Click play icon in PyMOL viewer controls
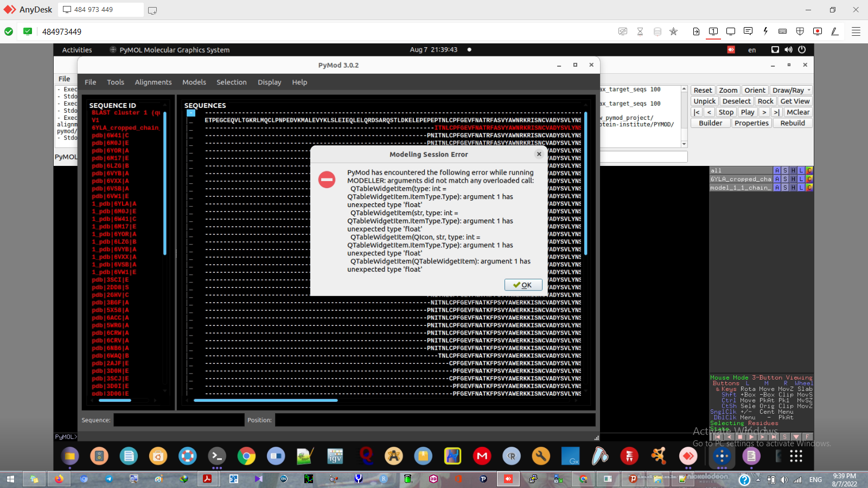This screenshot has height=488, width=868. click(751, 436)
